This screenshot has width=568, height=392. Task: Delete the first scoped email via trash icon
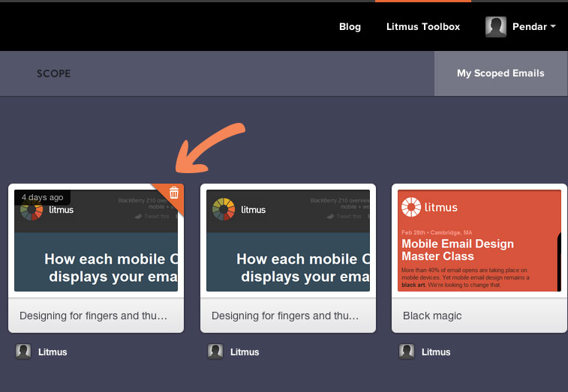174,193
